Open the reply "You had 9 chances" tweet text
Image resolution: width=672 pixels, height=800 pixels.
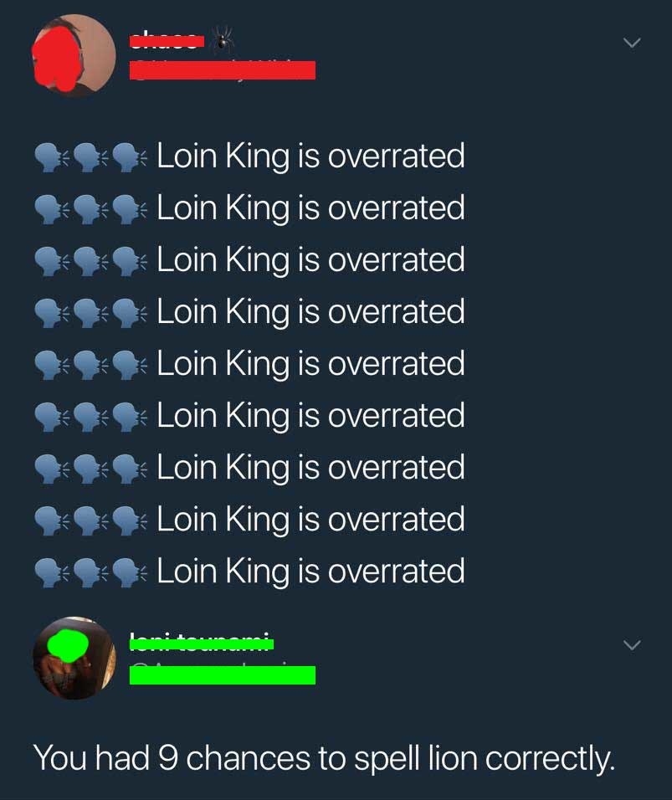pos(324,758)
